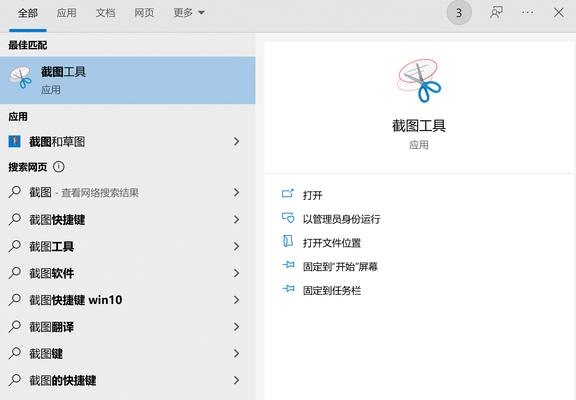576x400 pixels.
Task: Click the folder icon for 打开文件位置
Action: (288, 242)
